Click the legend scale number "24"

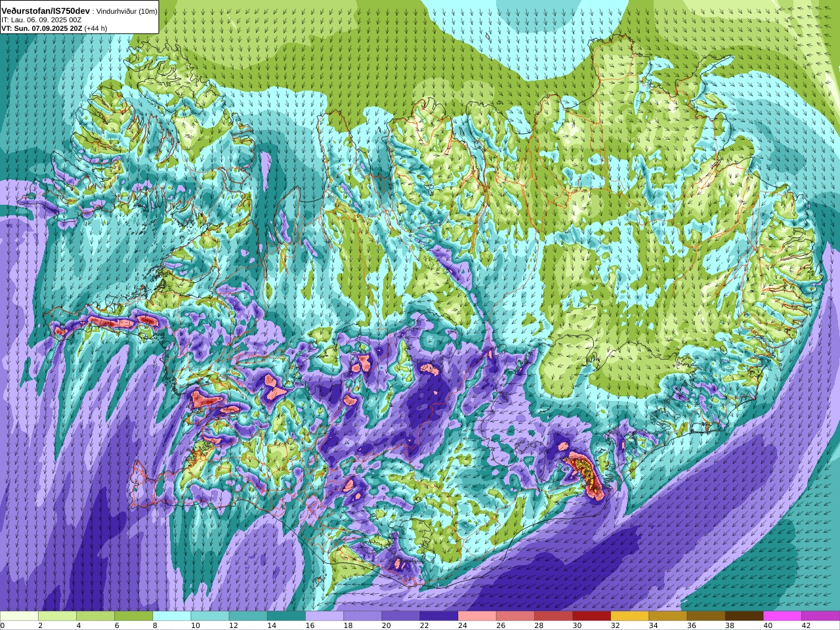(462, 625)
